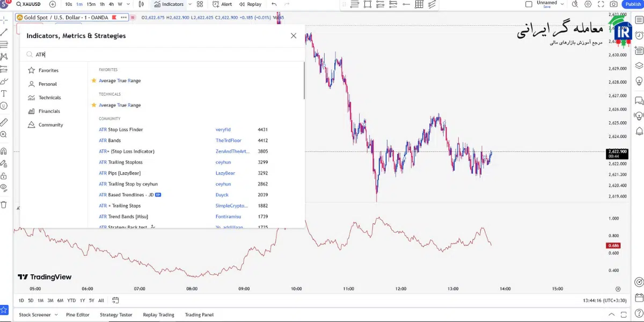Toggle the eye visibility icon in left toolbar
This screenshot has width=644, height=322.
point(4,187)
